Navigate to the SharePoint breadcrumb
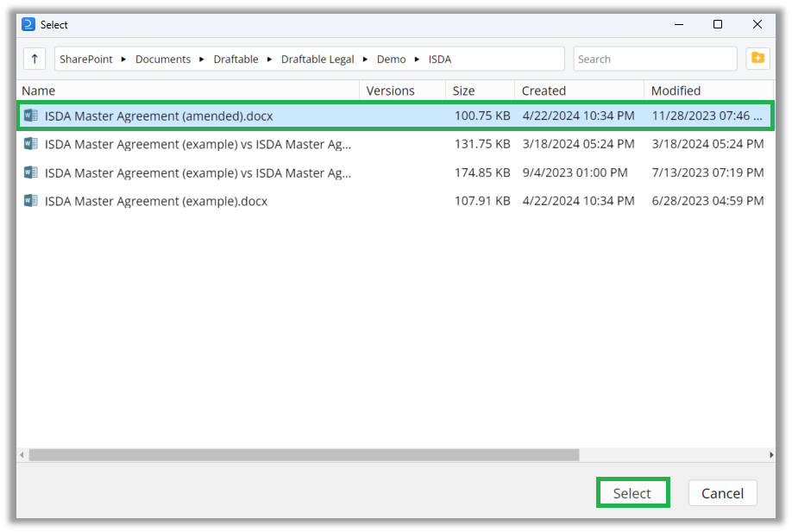 point(86,59)
